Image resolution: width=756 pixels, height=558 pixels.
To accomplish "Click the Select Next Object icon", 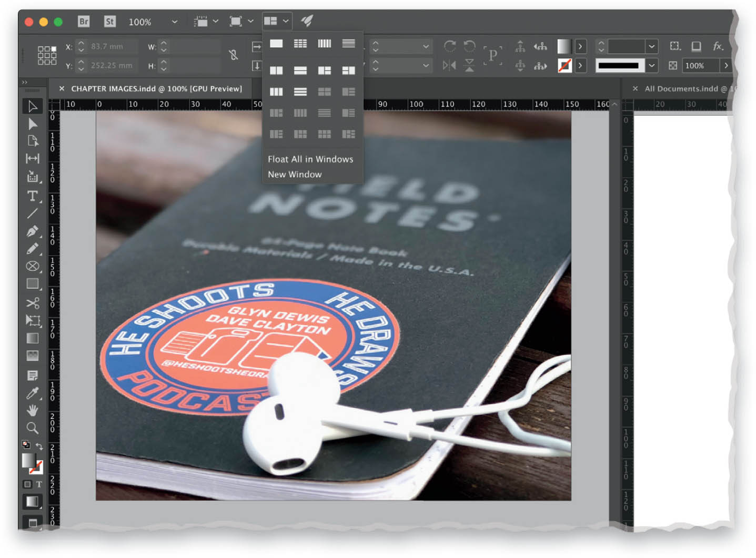I will pyautogui.click(x=540, y=66).
